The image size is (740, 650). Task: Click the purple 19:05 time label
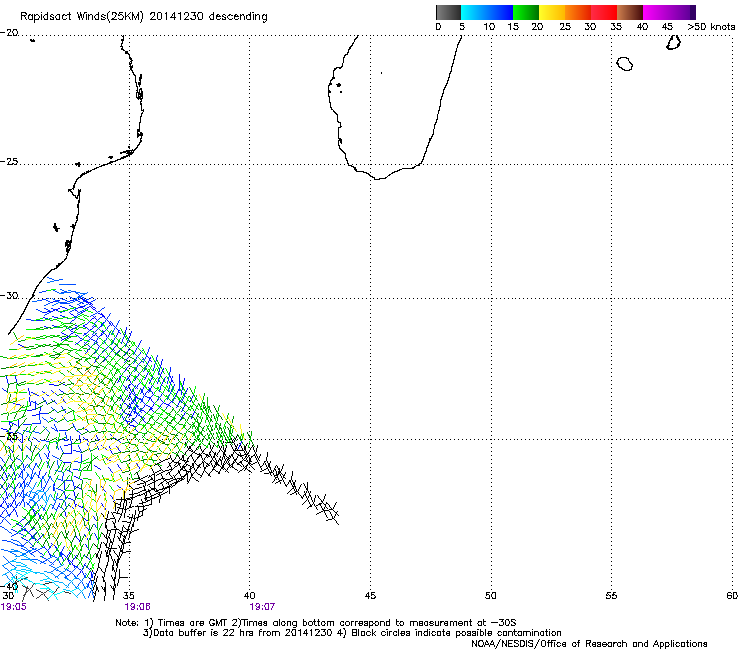[14, 607]
